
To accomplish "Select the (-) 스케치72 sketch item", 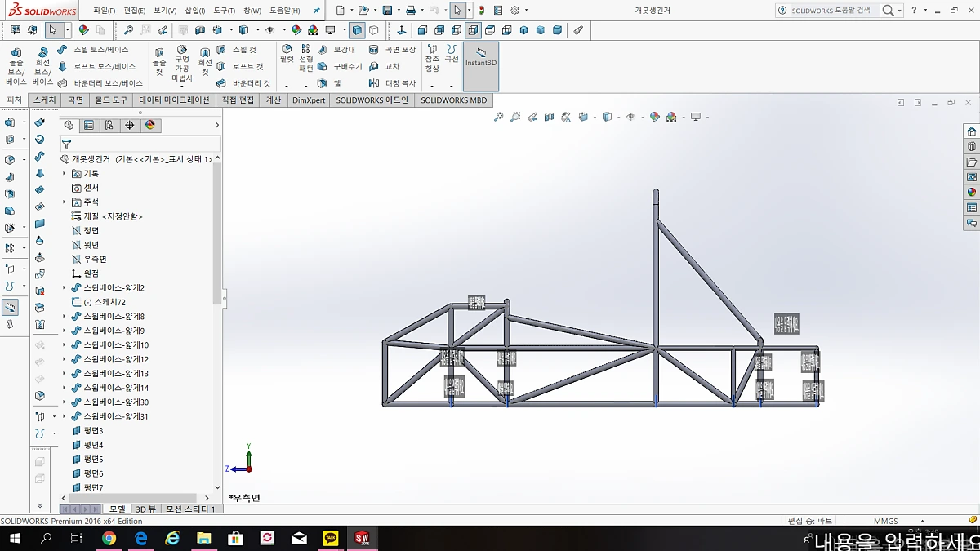I will (99, 302).
